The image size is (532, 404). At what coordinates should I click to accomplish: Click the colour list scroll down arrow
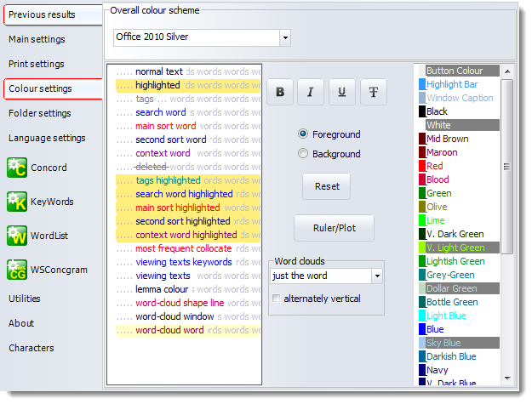(507, 378)
